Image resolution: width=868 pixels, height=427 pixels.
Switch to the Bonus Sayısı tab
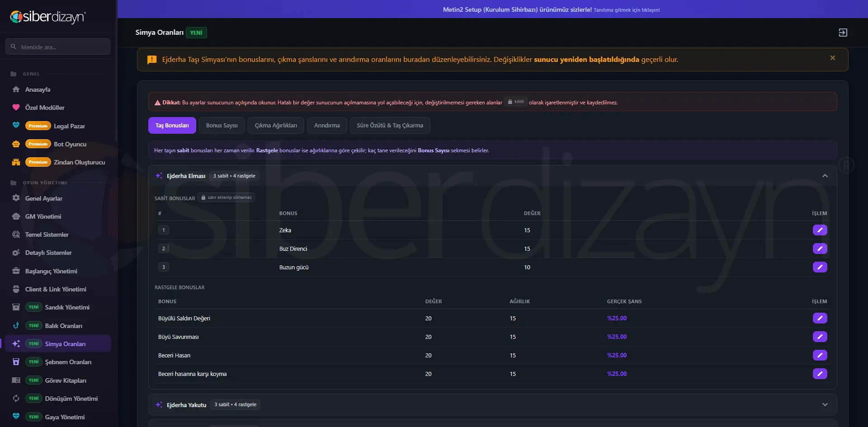coord(222,126)
